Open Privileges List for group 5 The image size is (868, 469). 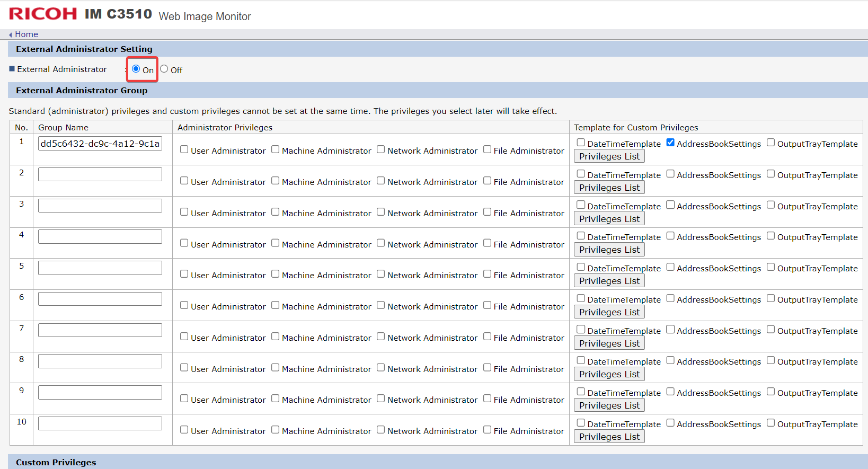(x=609, y=281)
